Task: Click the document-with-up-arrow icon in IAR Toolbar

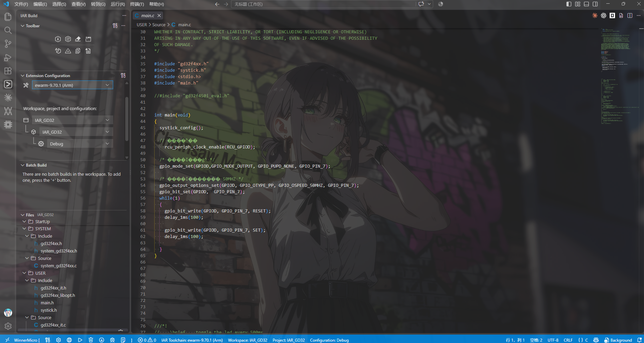Action: (x=88, y=51)
